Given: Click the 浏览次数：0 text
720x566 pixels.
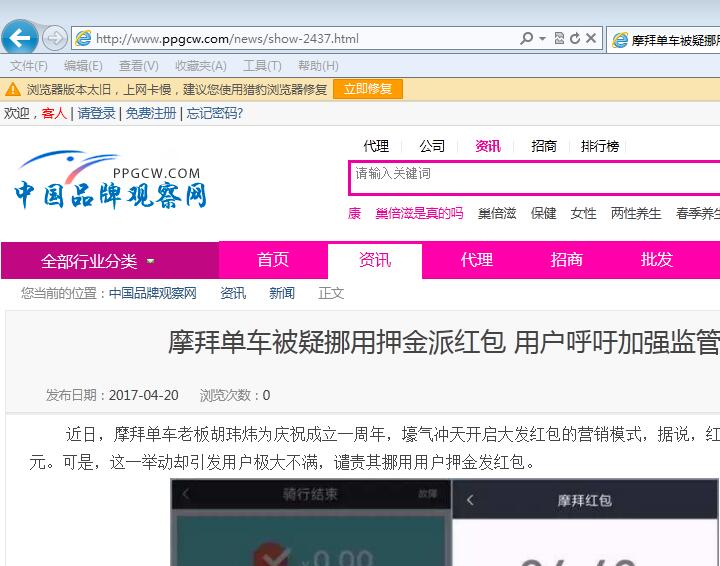Looking at the screenshot, I should pyautogui.click(x=235, y=395).
